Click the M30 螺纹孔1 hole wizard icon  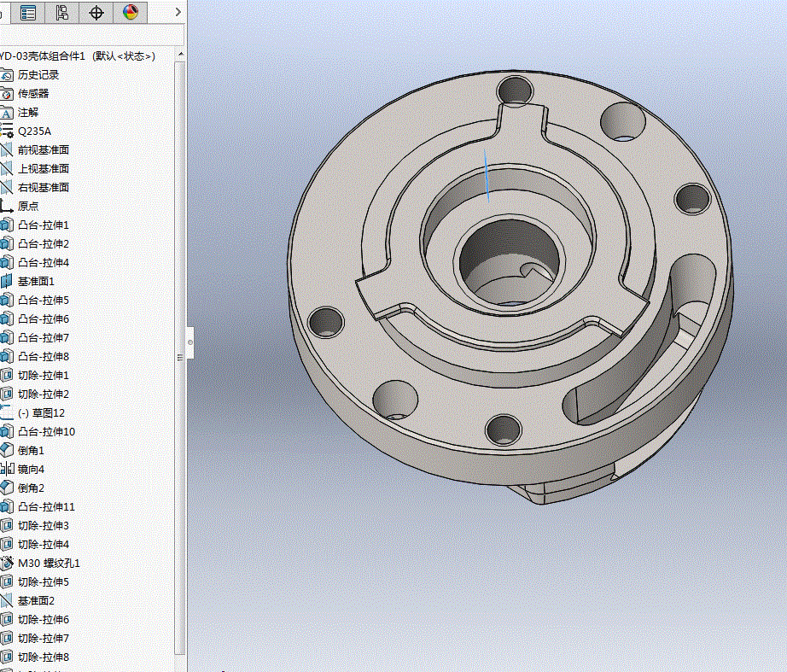coord(7,563)
